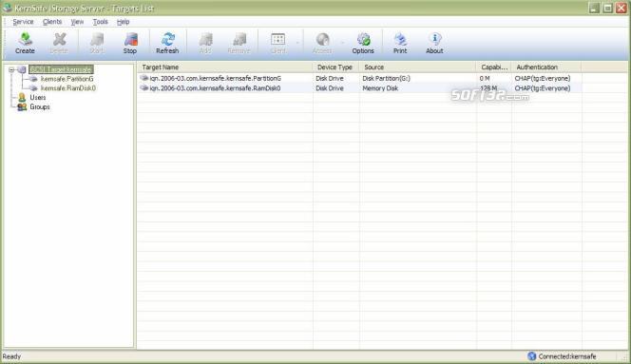
Task: Click Disk Drive in the RamDisk0 row
Action: [330, 88]
